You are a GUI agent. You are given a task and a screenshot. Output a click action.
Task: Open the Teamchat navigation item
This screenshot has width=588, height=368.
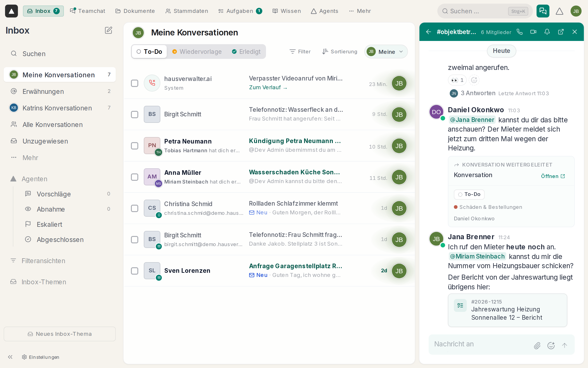pyautogui.click(x=88, y=11)
